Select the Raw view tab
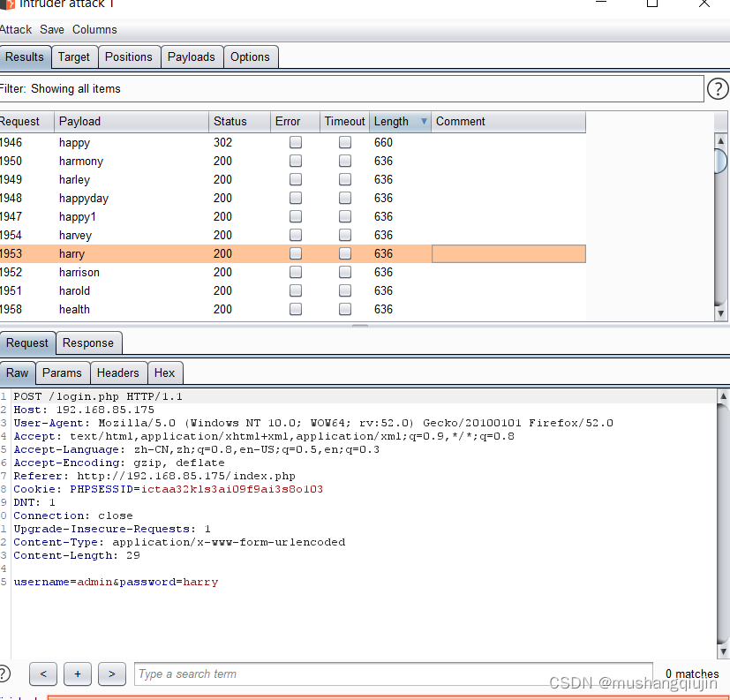 18,373
